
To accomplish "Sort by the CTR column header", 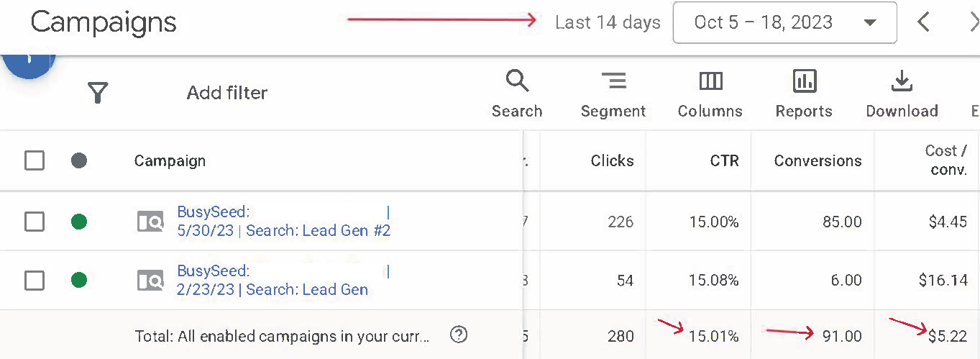I will pos(724,160).
